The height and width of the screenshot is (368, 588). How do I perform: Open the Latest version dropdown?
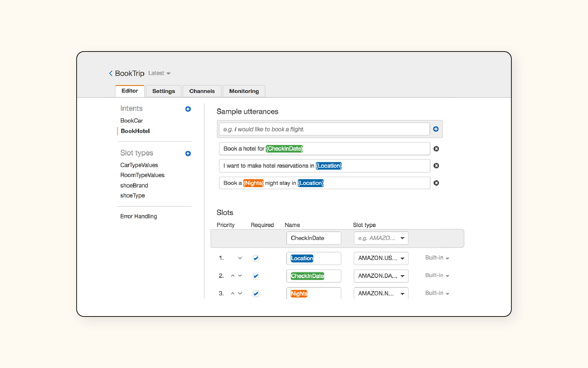[159, 73]
